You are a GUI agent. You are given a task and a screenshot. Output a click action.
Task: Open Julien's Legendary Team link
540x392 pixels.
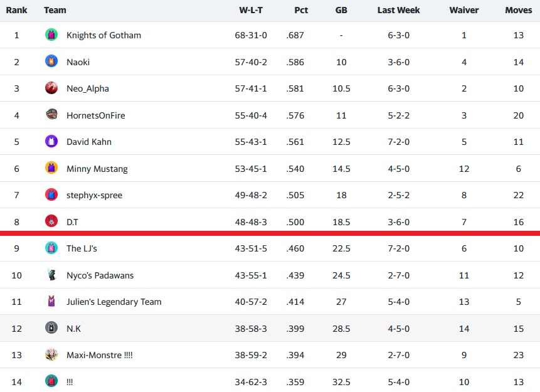[114, 302]
